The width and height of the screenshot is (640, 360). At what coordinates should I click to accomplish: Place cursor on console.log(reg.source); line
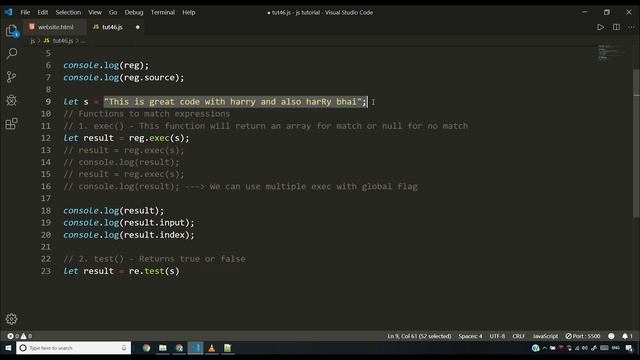click(124, 78)
